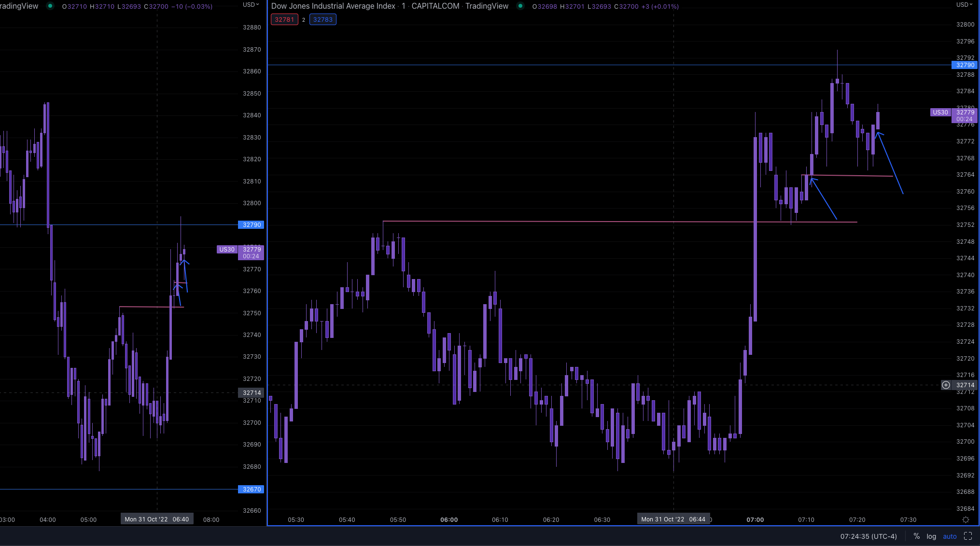Enter fullscreen using the bracket icon
The height and width of the screenshot is (546, 980).
click(x=968, y=536)
